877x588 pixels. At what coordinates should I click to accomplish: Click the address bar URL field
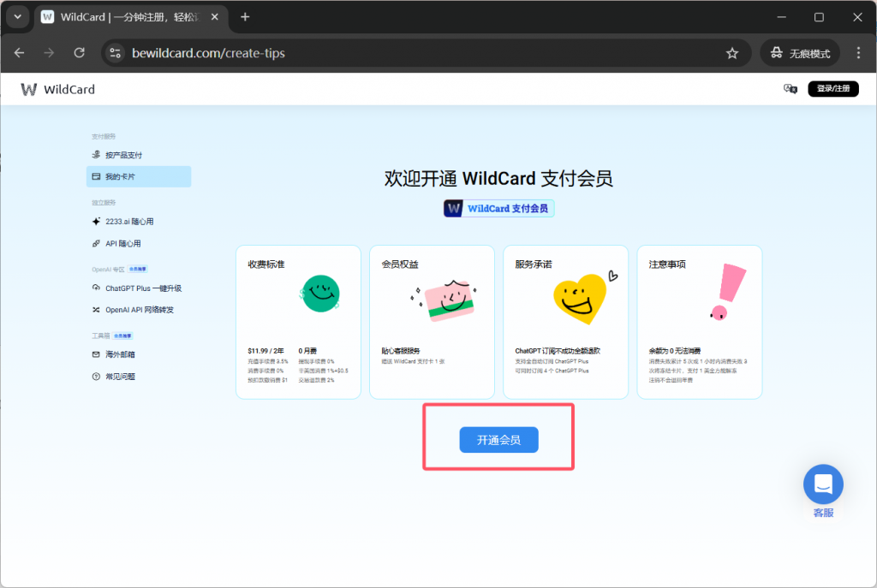(x=425, y=53)
